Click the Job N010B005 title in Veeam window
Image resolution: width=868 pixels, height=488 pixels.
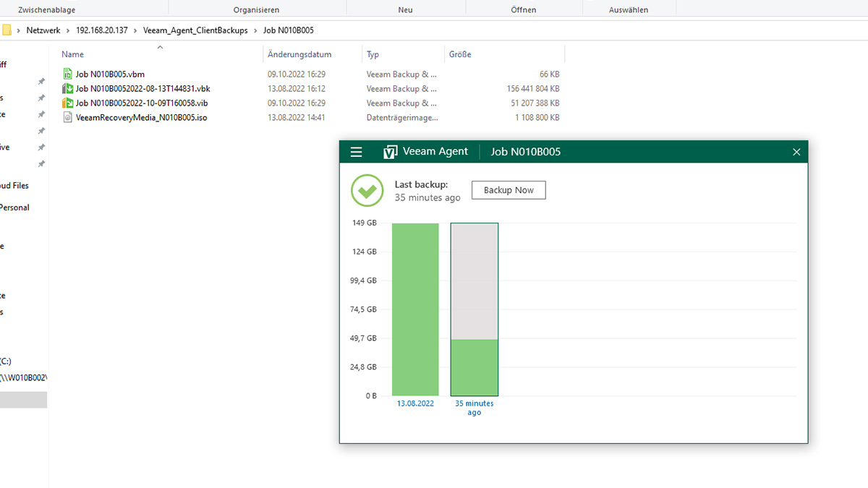click(x=526, y=152)
